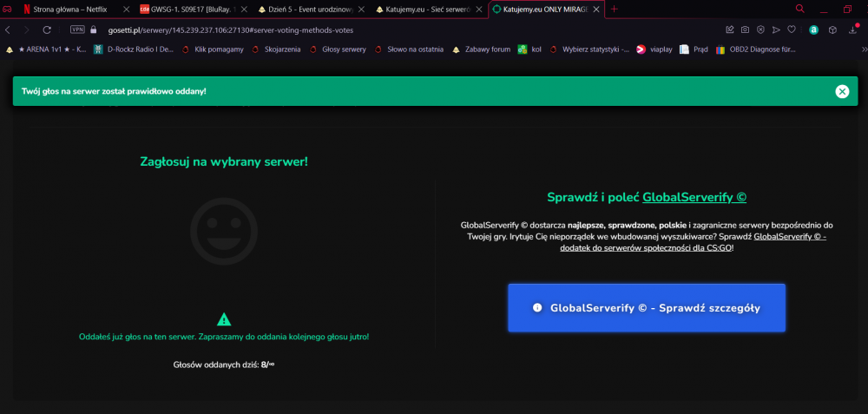Open the tab search magnifier icon

pos(800,9)
